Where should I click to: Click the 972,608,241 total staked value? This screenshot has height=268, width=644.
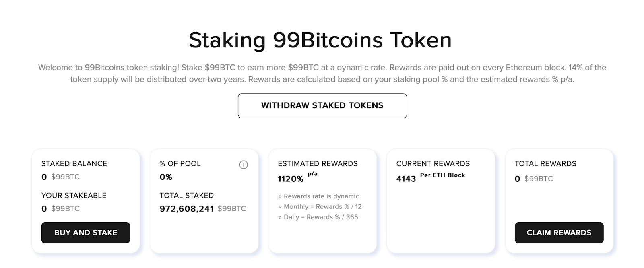[187, 209]
